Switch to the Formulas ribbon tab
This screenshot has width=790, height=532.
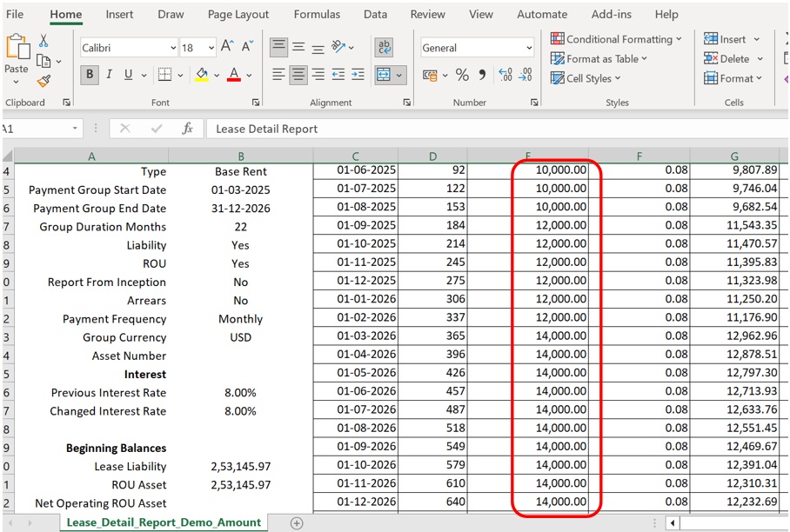pos(317,15)
